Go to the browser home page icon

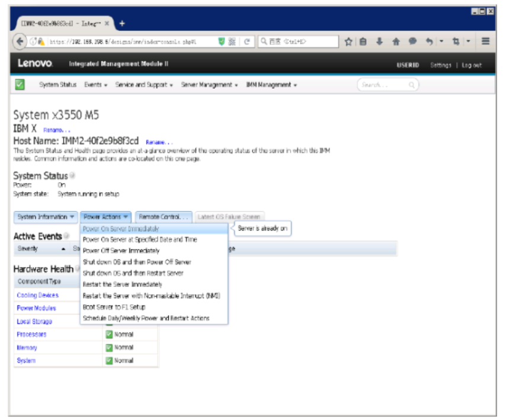click(396, 41)
